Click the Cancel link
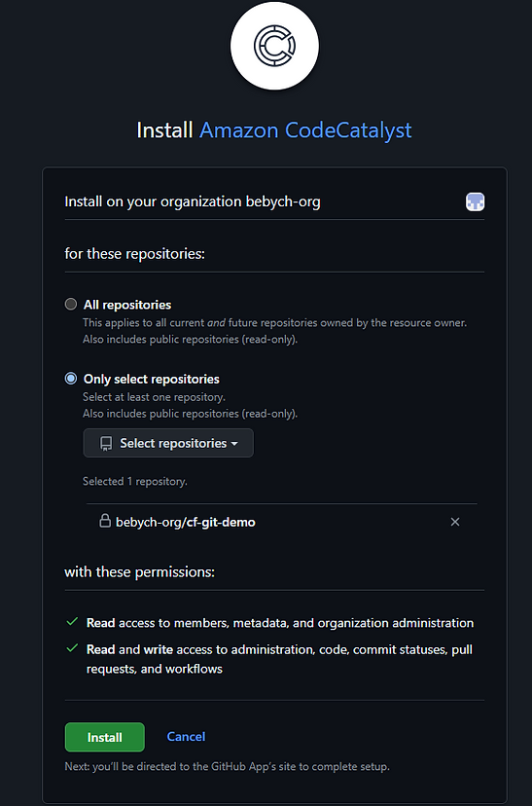 coord(186,737)
